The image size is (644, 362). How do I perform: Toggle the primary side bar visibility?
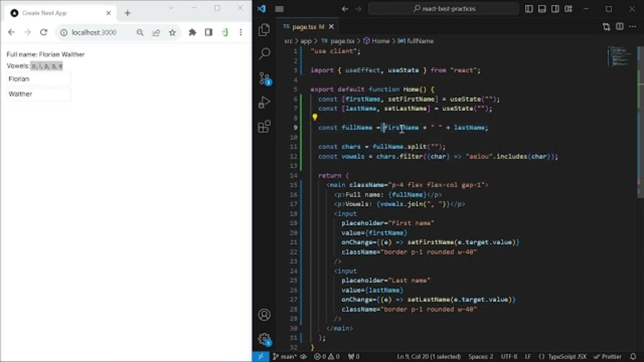529,9
